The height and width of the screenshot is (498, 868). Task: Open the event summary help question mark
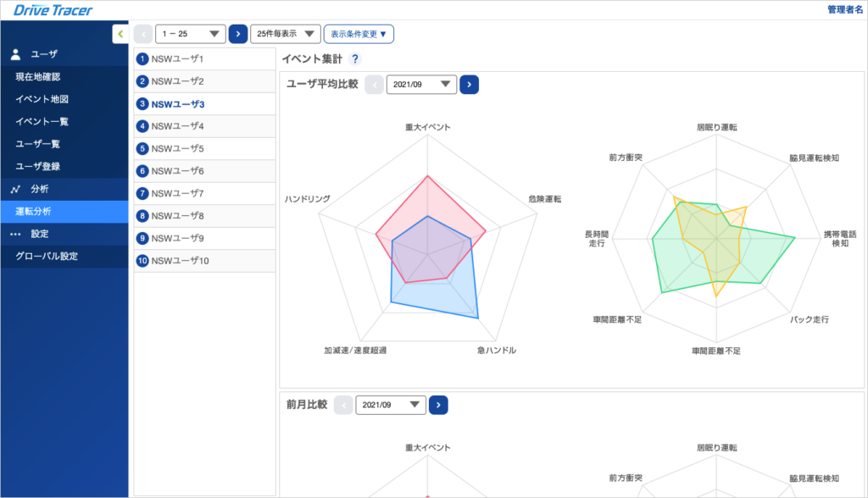(x=355, y=58)
